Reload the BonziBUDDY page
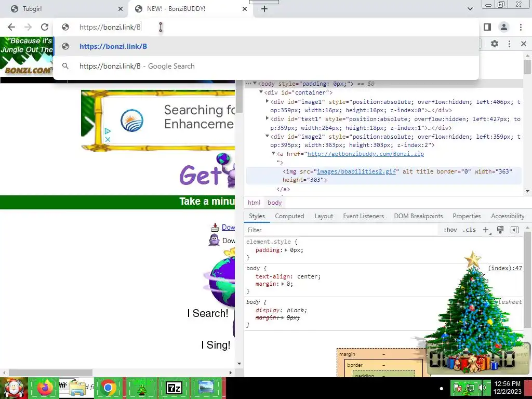532x399 pixels. point(45,27)
